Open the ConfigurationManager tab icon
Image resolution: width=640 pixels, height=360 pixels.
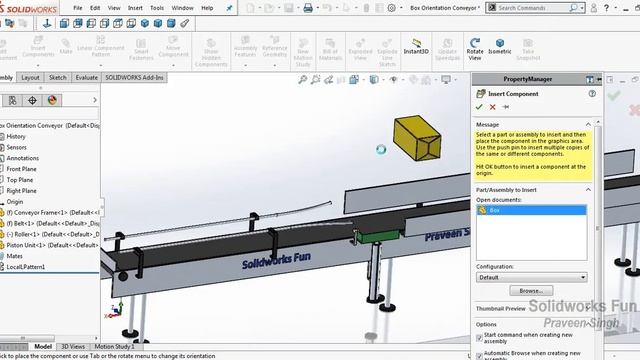point(13,100)
